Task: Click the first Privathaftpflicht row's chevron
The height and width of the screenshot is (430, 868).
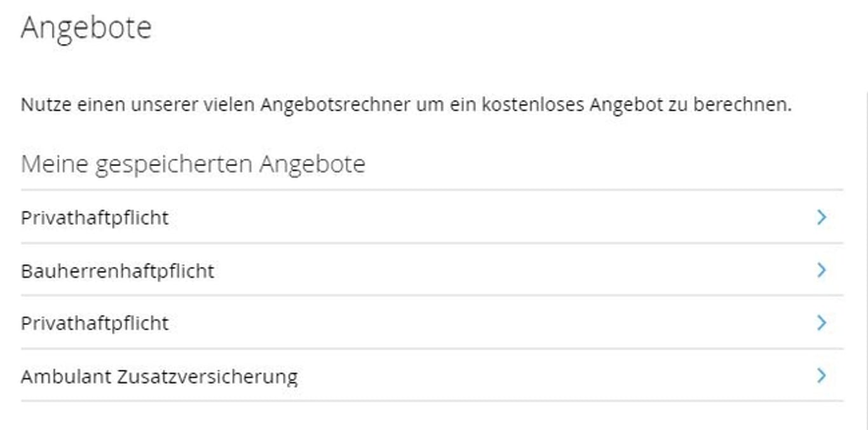Action: [x=821, y=218]
